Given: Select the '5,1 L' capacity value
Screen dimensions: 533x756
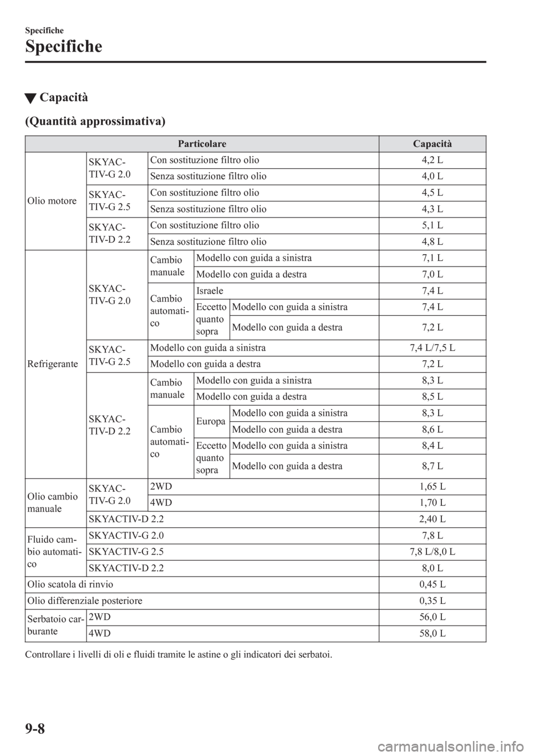Looking at the screenshot, I should coord(432,225).
